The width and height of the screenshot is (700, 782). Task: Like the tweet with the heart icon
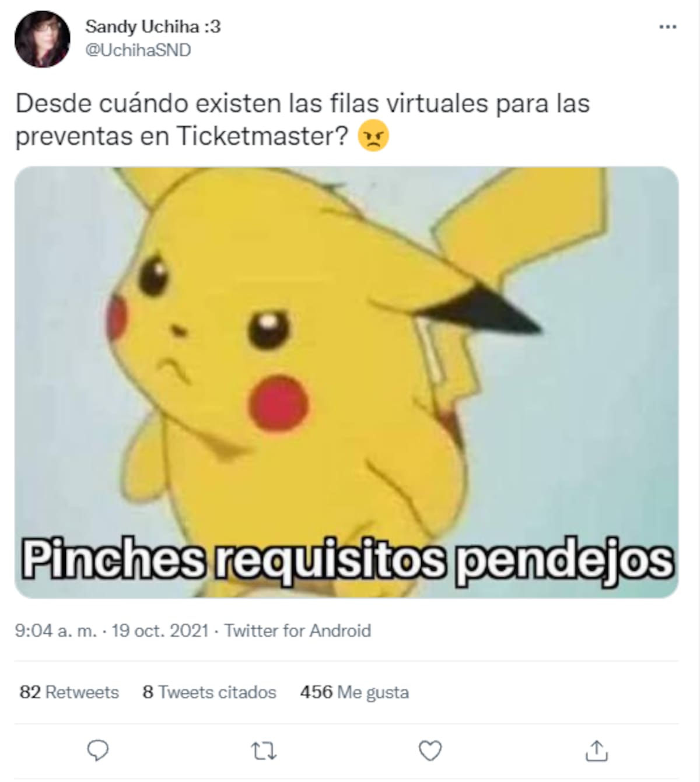[x=430, y=751]
